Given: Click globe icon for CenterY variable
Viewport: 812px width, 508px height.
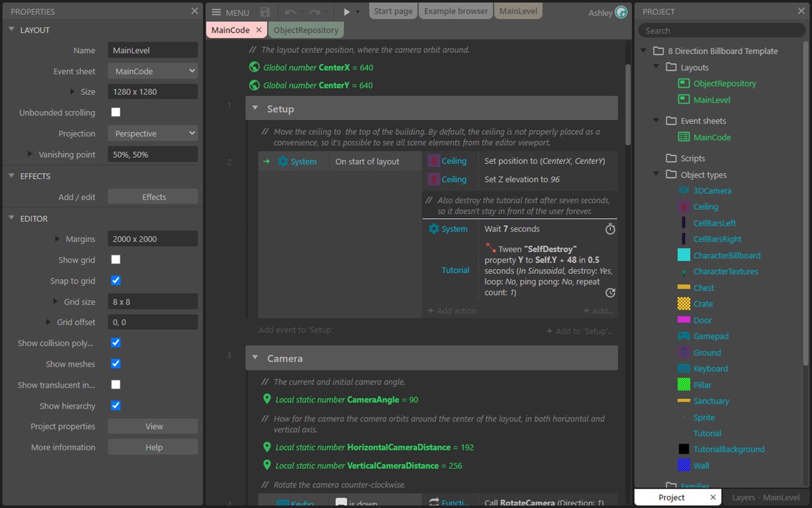Looking at the screenshot, I should (x=255, y=85).
